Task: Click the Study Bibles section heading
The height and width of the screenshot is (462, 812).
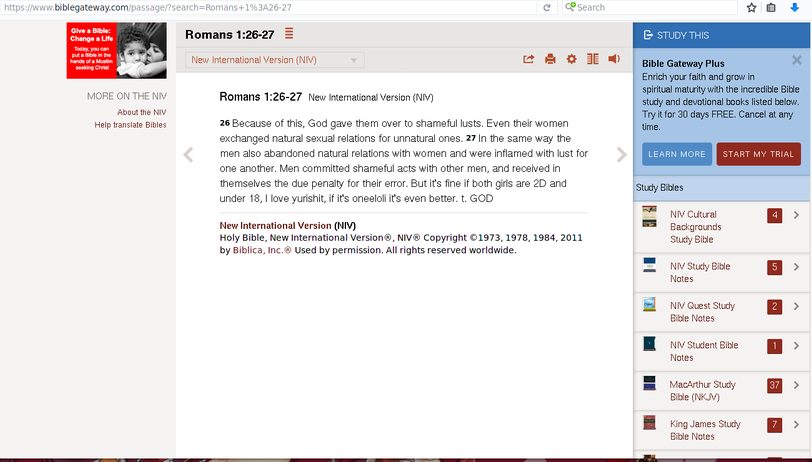Action: tap(659, 187)
